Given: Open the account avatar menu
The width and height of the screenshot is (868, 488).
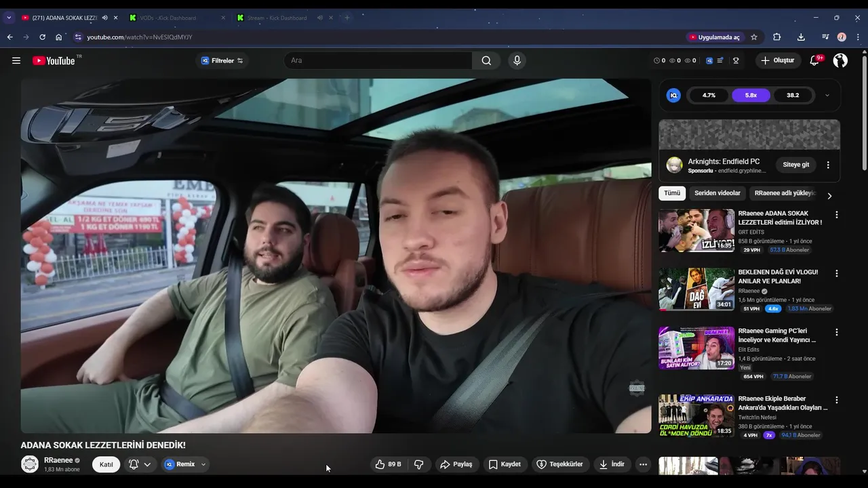Looking at the screenshot, I should click(840, 60).
